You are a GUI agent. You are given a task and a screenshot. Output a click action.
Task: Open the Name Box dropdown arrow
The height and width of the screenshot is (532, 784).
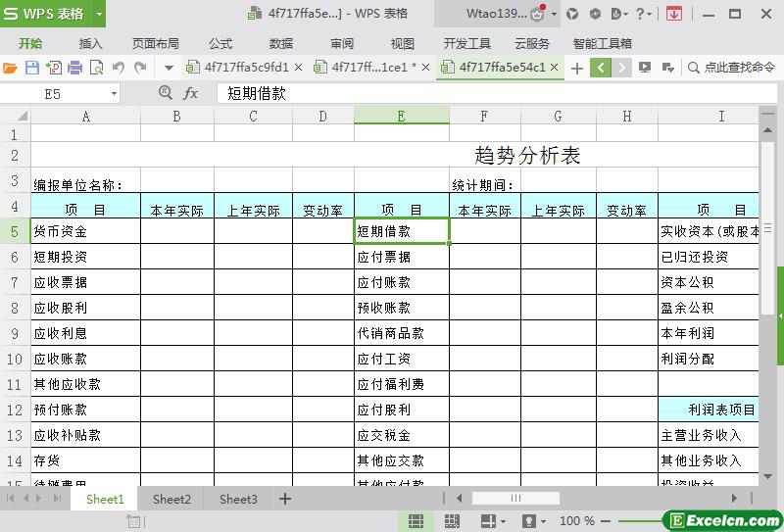(x=114, y=93)
